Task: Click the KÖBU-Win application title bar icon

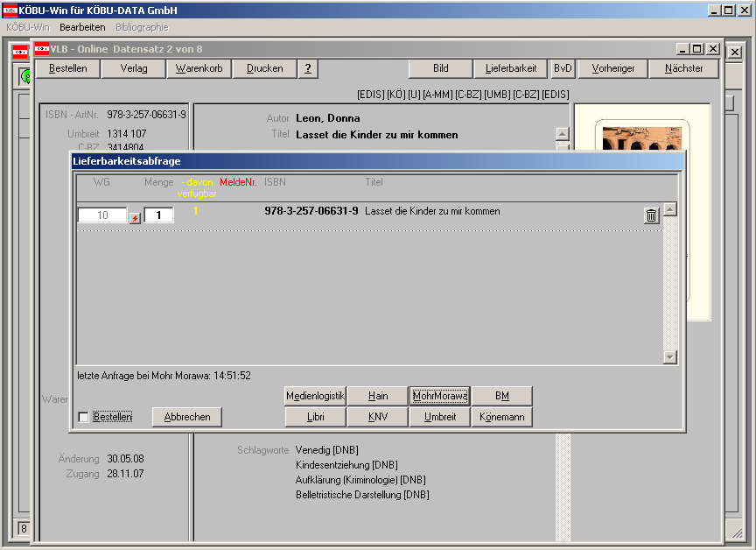Action: tap(10, 11)
